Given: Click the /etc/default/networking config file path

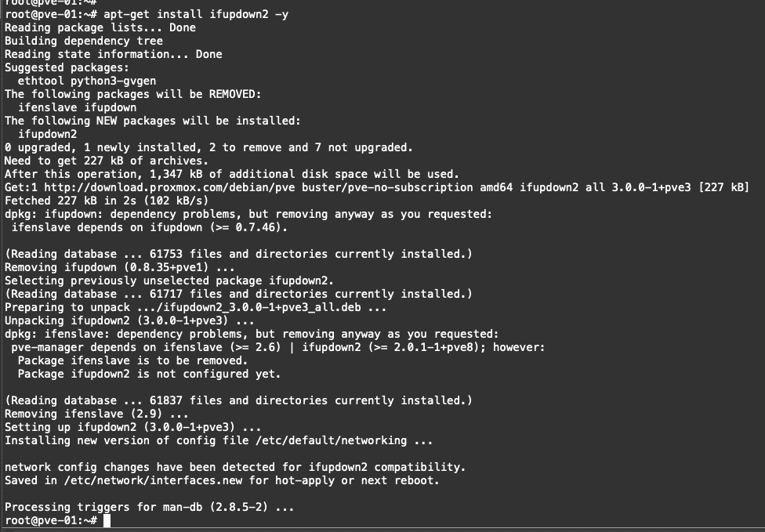Looking at the screenshot, I should point(331,441).
